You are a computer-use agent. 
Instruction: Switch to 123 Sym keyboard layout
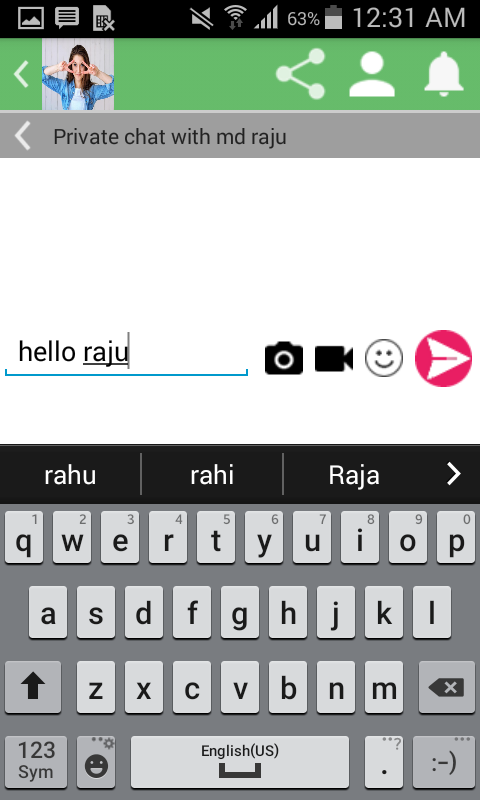click(36, 762)
